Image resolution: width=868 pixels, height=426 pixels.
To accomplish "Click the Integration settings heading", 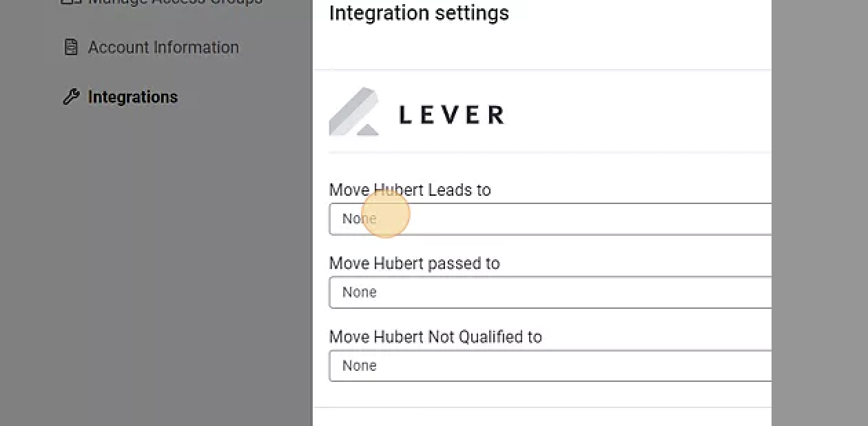I will click(419, 13).
